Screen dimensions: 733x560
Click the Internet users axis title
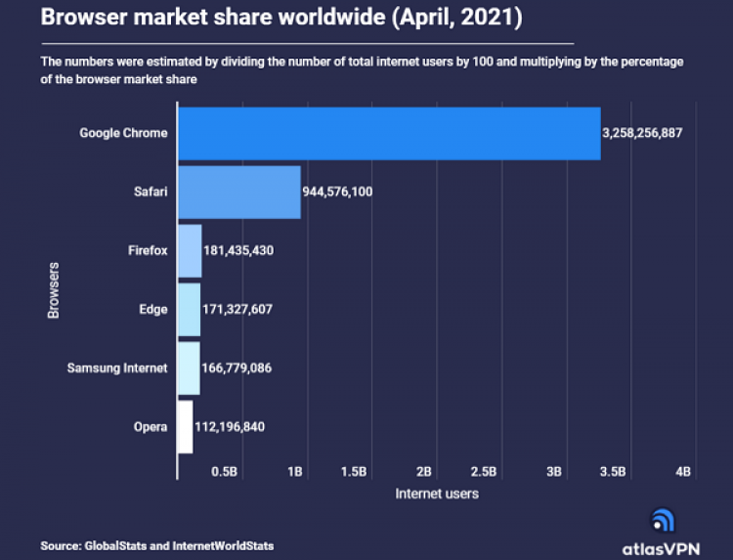point(437,494)
